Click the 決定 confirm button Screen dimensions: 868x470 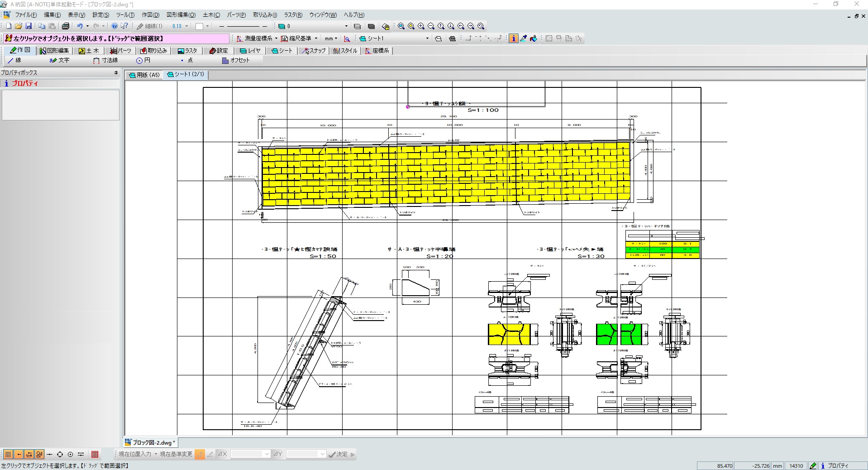tap(338, 454)
